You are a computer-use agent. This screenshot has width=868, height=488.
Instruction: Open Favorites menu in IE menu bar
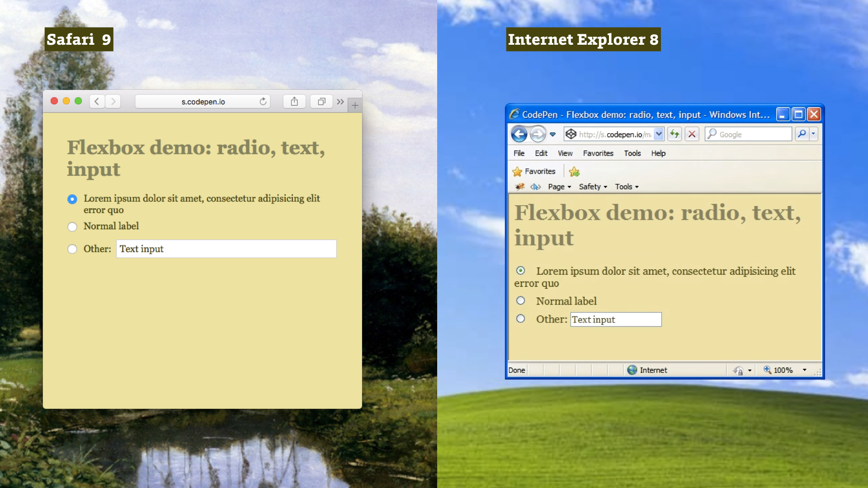pos(598,153)
